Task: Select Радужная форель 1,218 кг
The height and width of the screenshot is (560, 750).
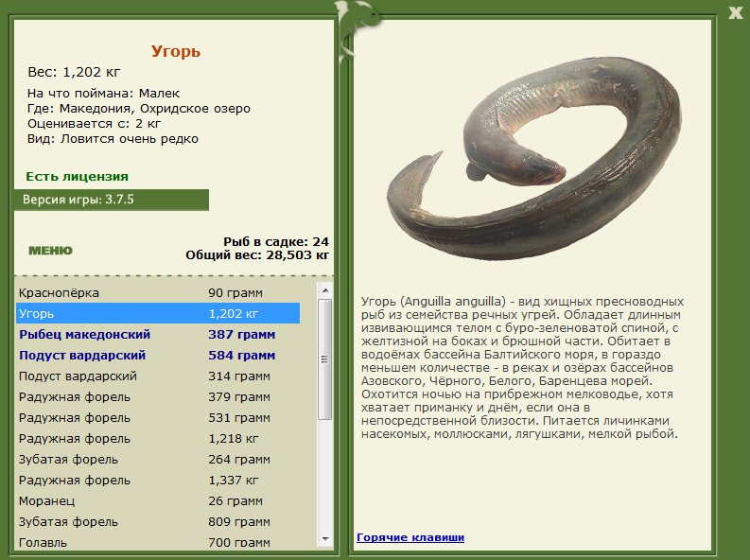Action: [158, 439]
